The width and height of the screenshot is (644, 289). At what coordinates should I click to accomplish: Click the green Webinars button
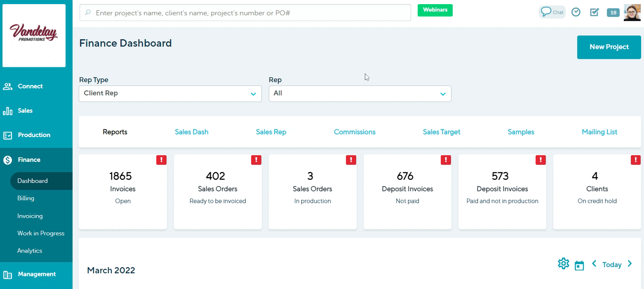(435, 10)
